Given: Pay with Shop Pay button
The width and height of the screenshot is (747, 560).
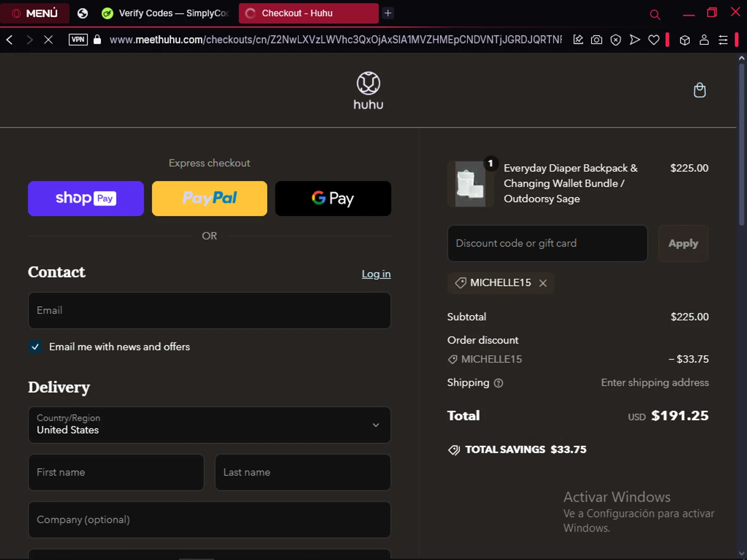Looking at the screenshot, I should pos(86,199).
